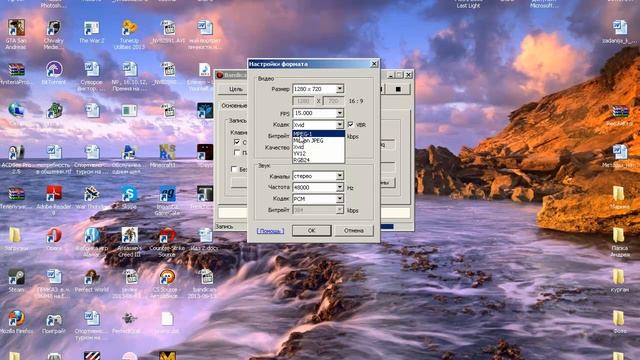
Task: Close the Настройки формата dialog
Action: pyautogui.click(x=374, y=64)
